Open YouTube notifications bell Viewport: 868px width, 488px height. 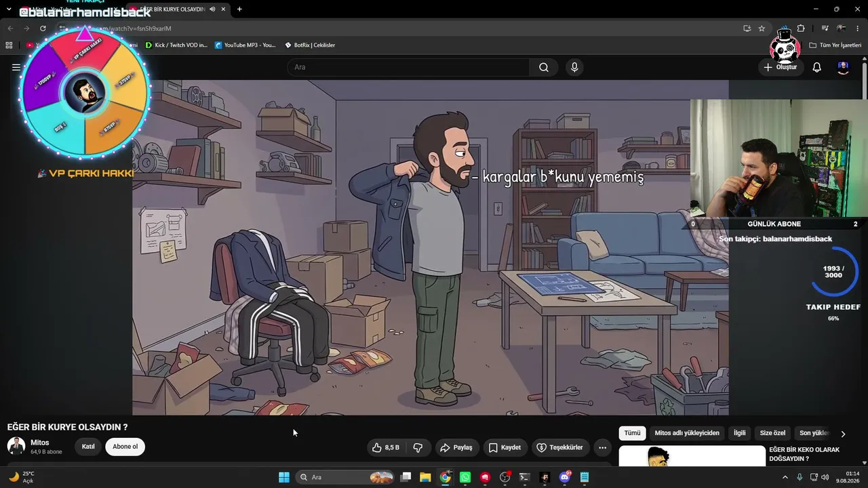(817, 67)
